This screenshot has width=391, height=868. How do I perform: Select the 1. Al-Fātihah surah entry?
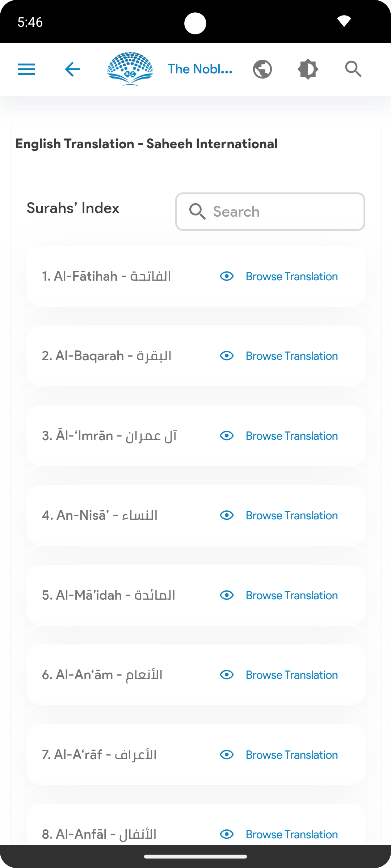coord(106,276)
